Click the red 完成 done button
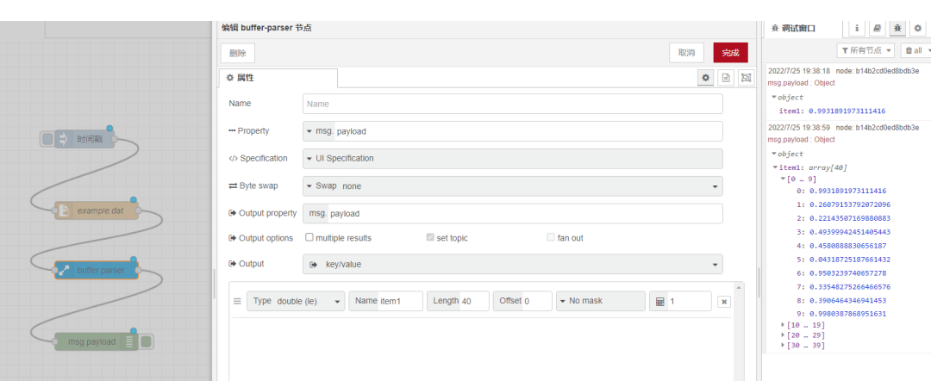Viewport: 939px width, 385px height. click(731, 53)
